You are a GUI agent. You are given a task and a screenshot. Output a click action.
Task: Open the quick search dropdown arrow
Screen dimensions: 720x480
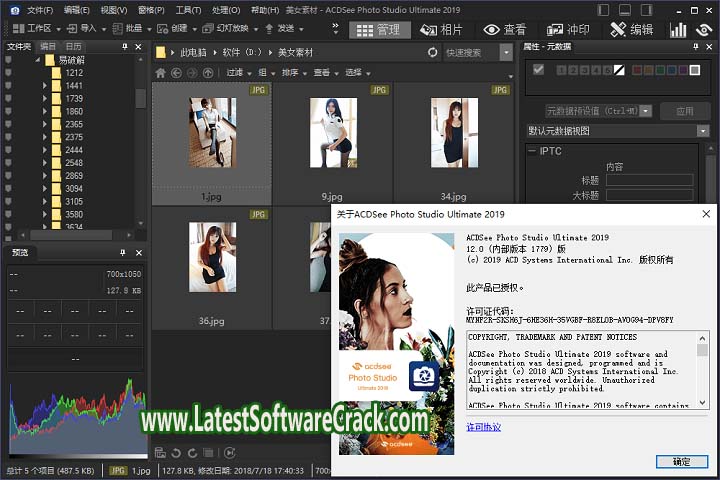pyautogui.click(x=506, y=52)
